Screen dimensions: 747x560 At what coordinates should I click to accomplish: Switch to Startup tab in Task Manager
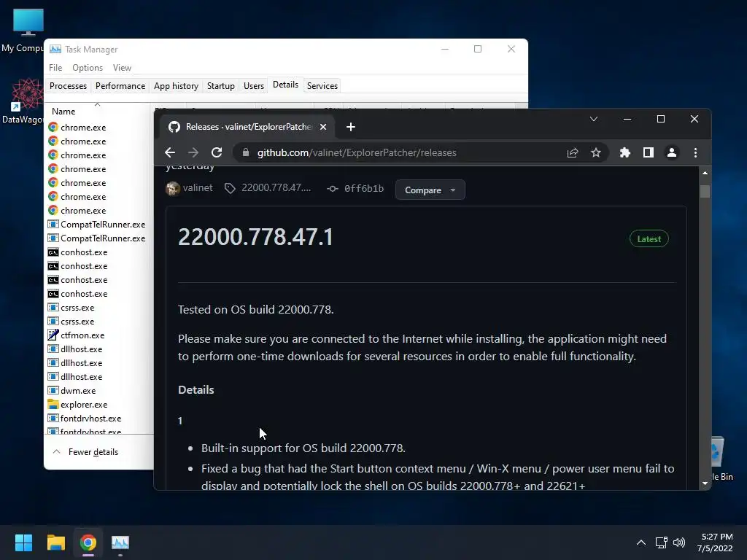point(220,86)
